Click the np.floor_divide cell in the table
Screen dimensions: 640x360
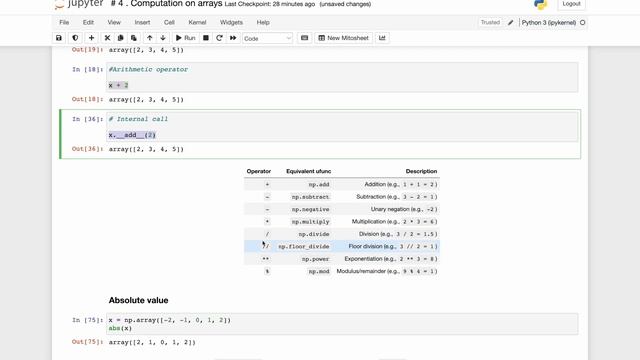[304, 247]
